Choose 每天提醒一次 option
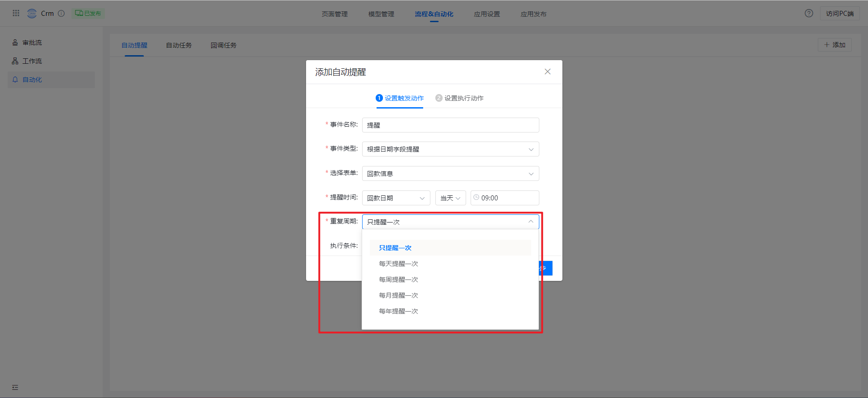Screen dimensions: 868x398 (450, 264)
